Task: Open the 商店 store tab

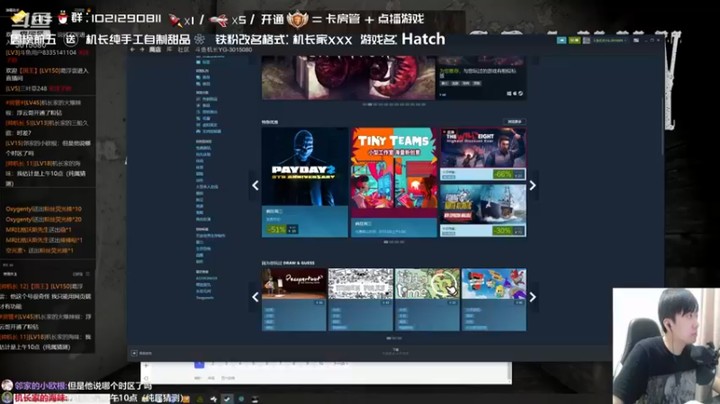Action: click(x=155, y=50)
